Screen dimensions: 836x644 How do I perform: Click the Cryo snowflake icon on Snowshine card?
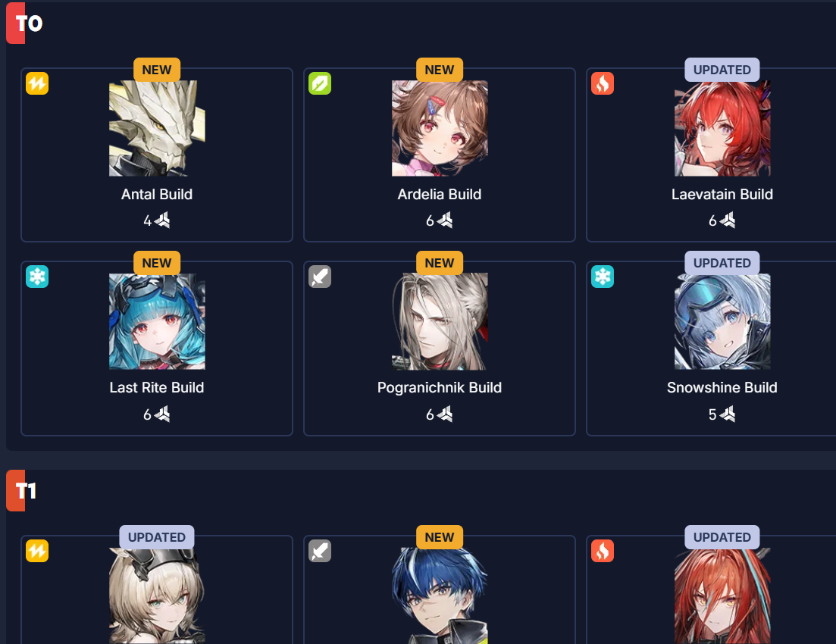(x=603, y=277)
